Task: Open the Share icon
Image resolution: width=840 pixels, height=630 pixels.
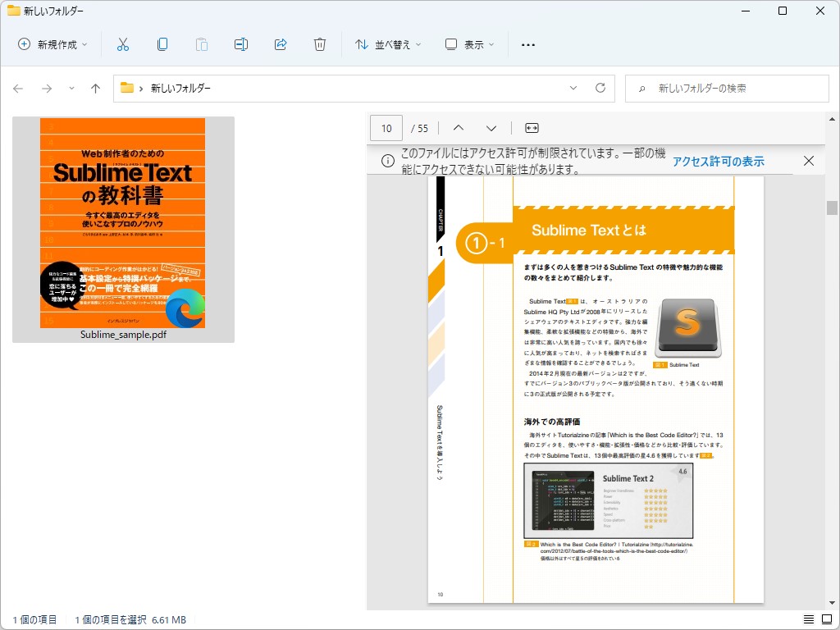Action: [281, 44]
